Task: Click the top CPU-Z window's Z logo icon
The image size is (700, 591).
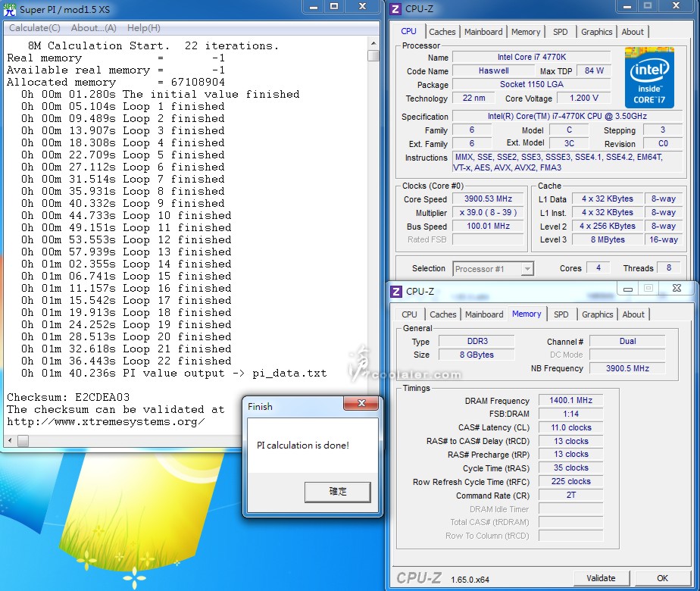Action: pos(395,9)
